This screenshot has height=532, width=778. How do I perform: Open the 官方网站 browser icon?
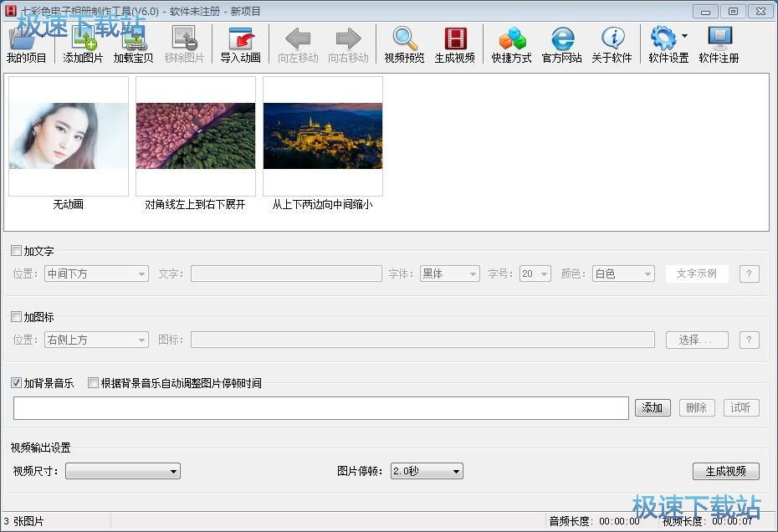coord(562,38)
